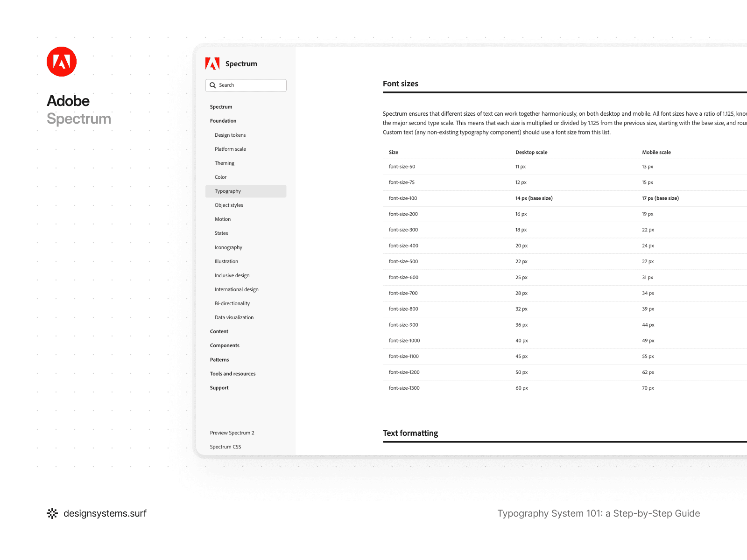Select the font-size-500 row label
The image size is (747, 560).
coord(403,261)
